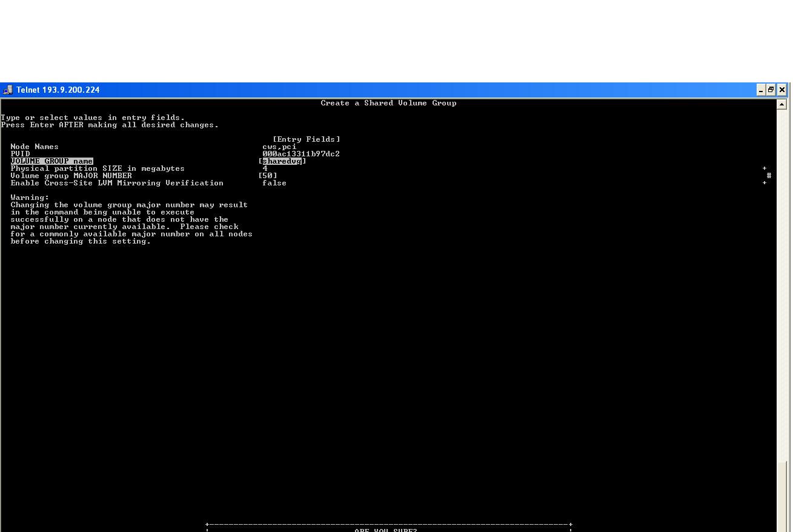
Task: Click the Telnet 193.9.200.224 title bar text
Action: point(58,90)
